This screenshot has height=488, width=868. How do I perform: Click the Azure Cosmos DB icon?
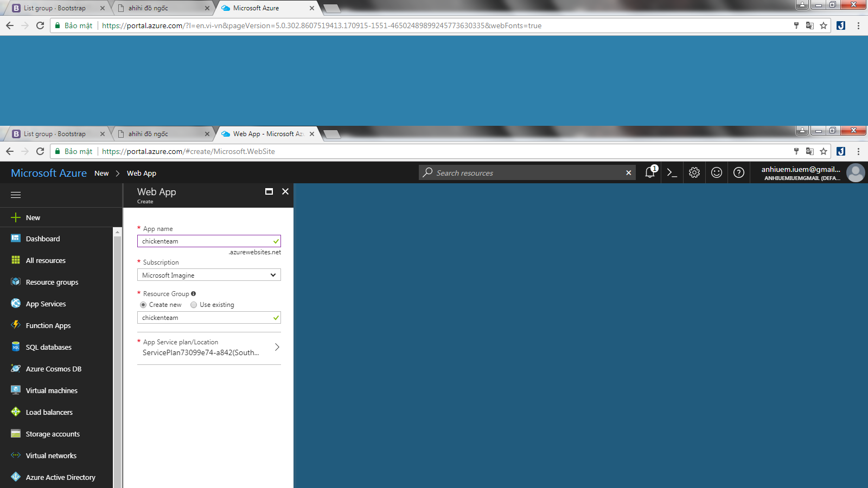tap(16, 369)
